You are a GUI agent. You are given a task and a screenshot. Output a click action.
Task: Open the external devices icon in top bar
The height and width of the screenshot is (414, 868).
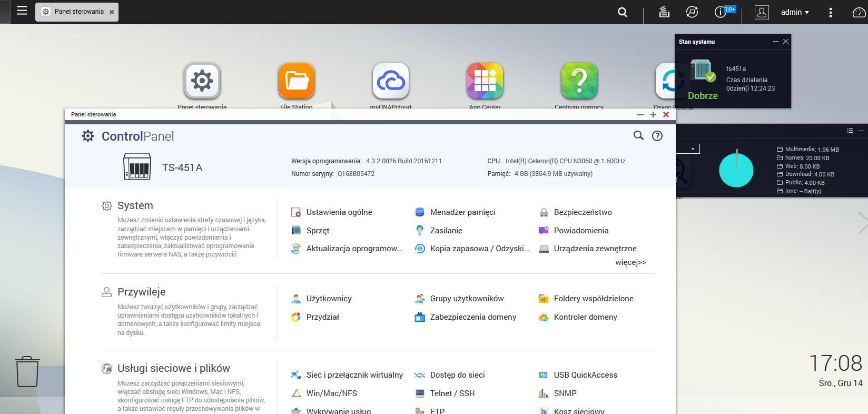pos(692,12)
